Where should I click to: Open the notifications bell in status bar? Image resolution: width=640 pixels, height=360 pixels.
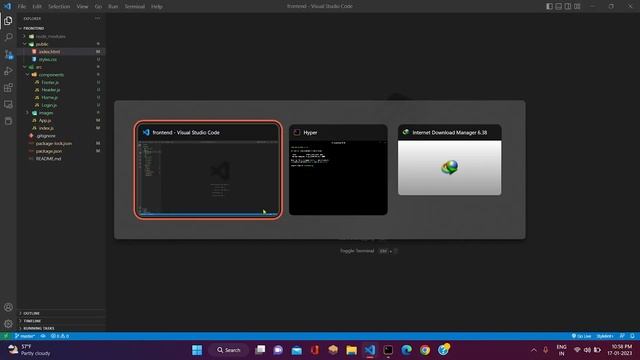(632, 336)
